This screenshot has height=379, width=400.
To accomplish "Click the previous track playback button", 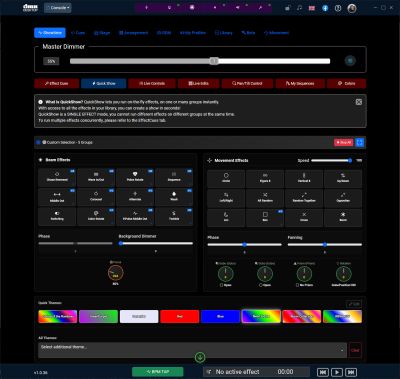I will [x=323, y=372].
